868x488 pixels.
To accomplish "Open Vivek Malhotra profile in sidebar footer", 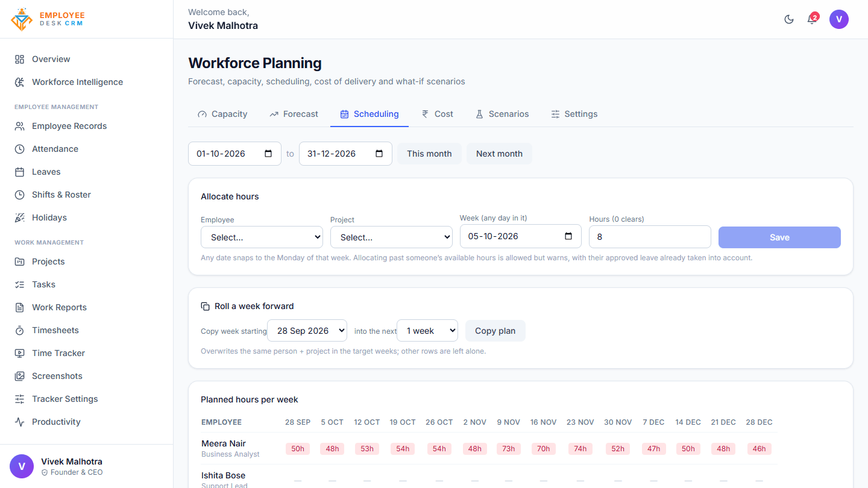I will [x=86, y=466].
